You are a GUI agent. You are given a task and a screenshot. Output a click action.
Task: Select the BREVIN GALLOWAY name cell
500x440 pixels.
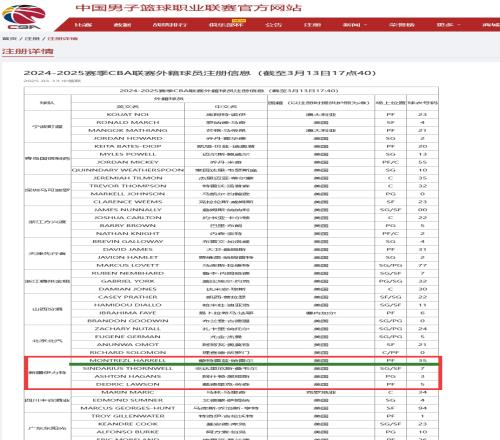[x=128, y=241]
